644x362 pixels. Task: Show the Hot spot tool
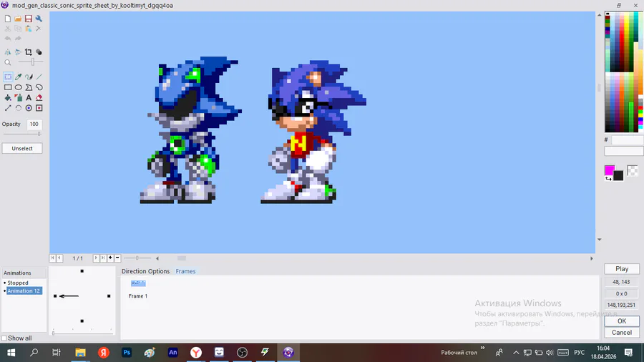(29, 108)
